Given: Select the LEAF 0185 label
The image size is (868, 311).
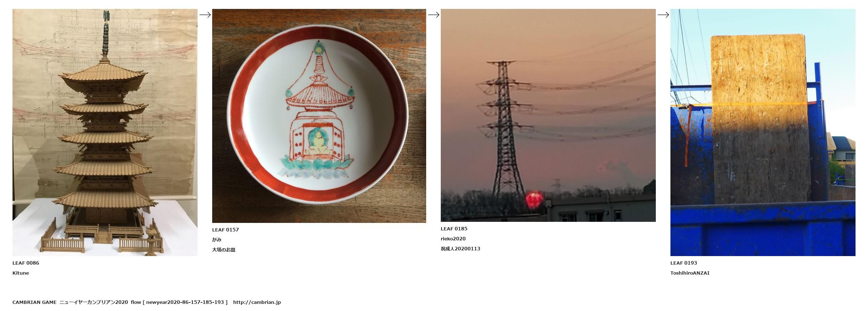Looking at the screenshot, I should click(454, 229).
